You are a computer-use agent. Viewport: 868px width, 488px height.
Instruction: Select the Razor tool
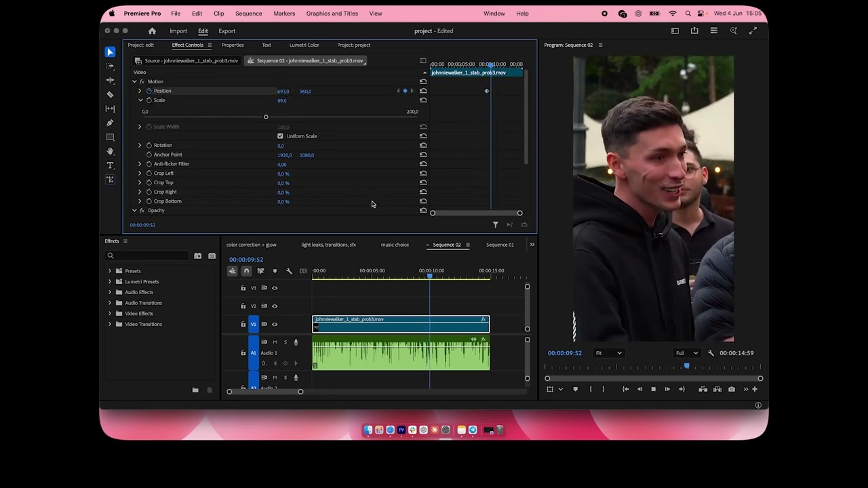(110, 95)
